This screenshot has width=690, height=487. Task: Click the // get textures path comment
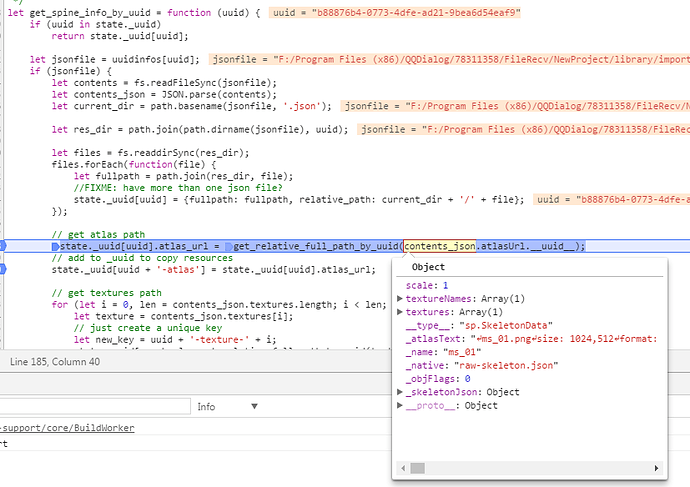(x=106, y=293)
